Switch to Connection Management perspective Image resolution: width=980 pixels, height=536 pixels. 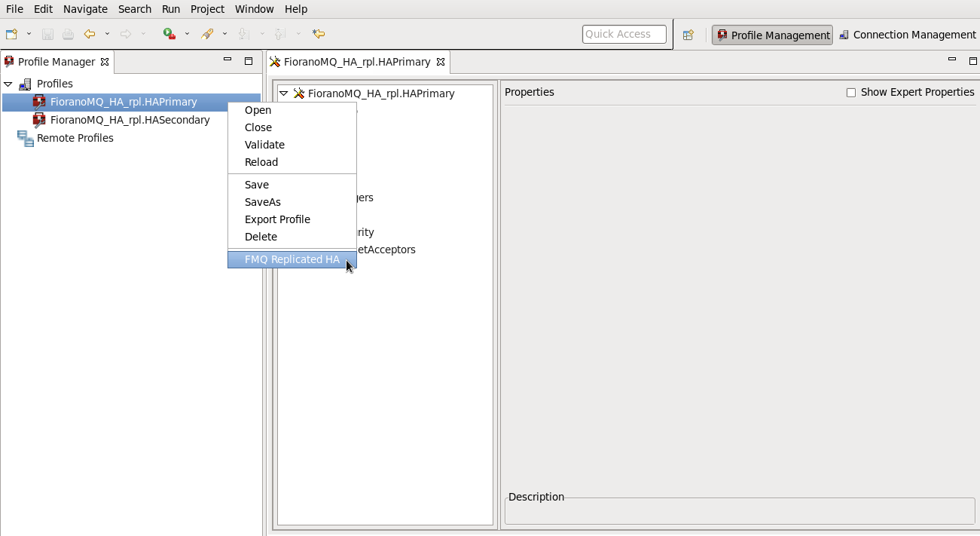click(x=908, y=35)
